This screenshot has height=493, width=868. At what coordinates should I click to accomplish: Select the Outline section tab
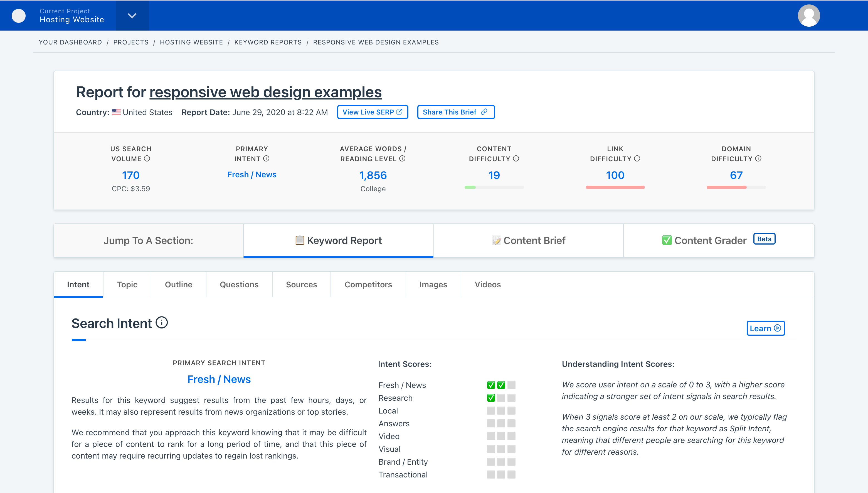tap(179, 285)
